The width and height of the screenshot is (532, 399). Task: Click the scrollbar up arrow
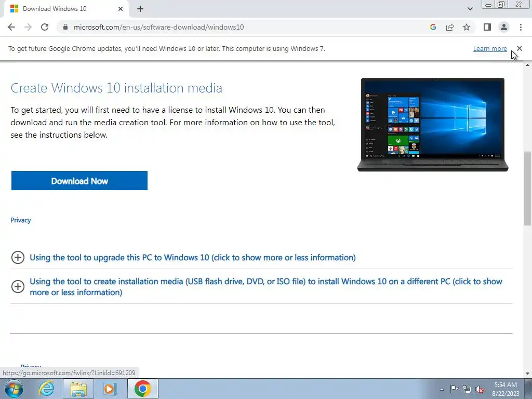pos(527,65)
